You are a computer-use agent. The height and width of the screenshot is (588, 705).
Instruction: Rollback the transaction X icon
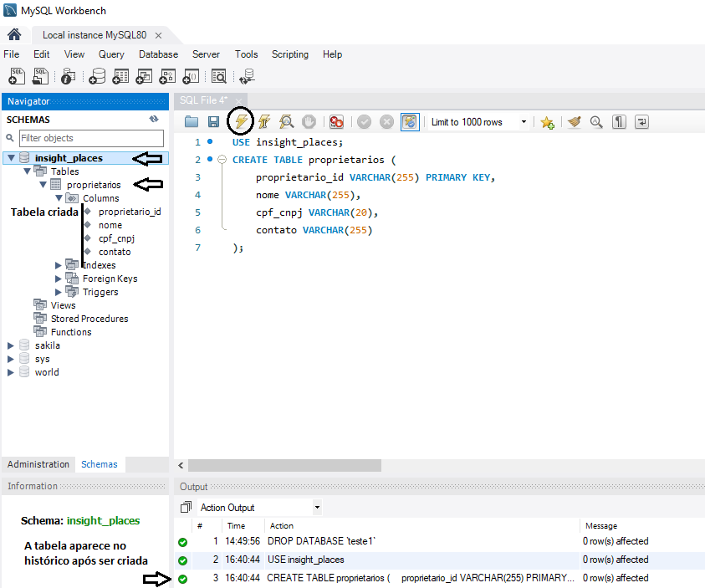pyautogui.click(x=386, y=122)
